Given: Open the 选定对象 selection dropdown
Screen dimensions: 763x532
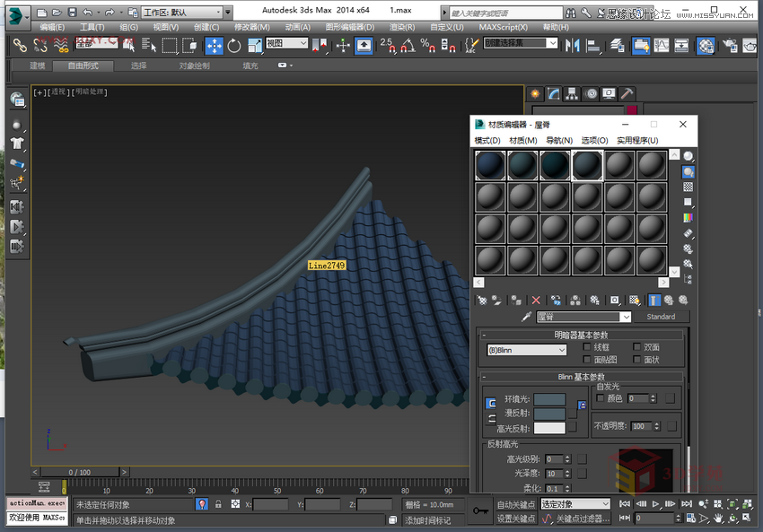Looking at the screenshot, I should (x=574, y=503).
